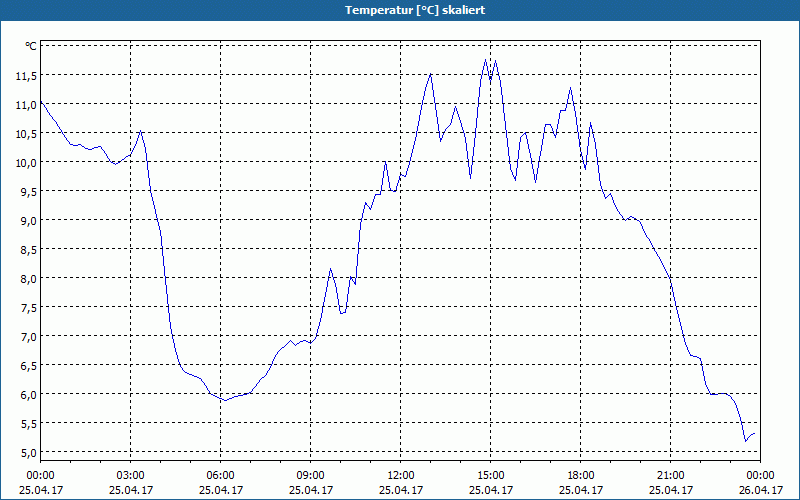This screenshot has width=800, height=500.
Task: Select the 9,0 y-axis value
Action: 28,221
